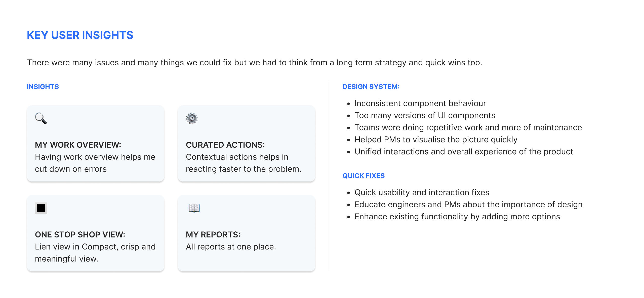
Task: Click the magnifying glass icon
Action: coord(41,118)
